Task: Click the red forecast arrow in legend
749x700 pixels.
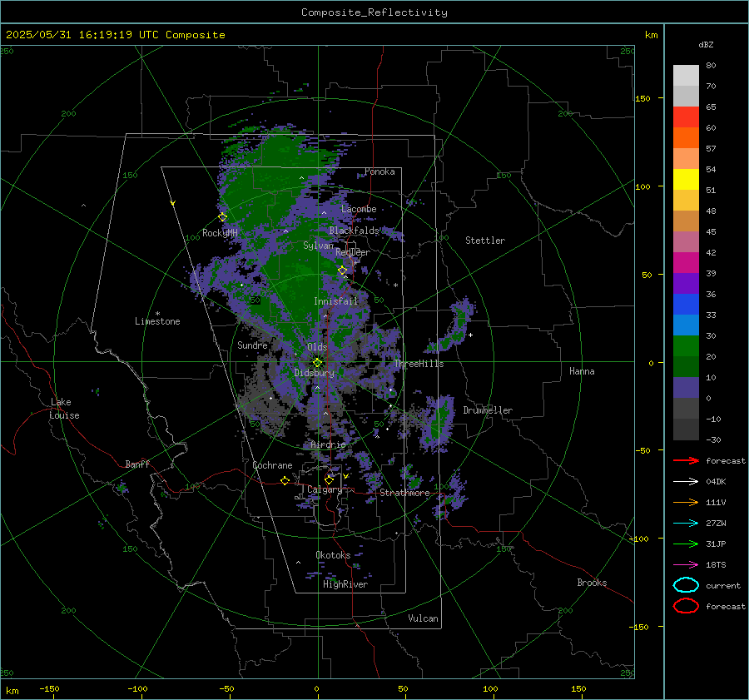Action: (686, 460)
